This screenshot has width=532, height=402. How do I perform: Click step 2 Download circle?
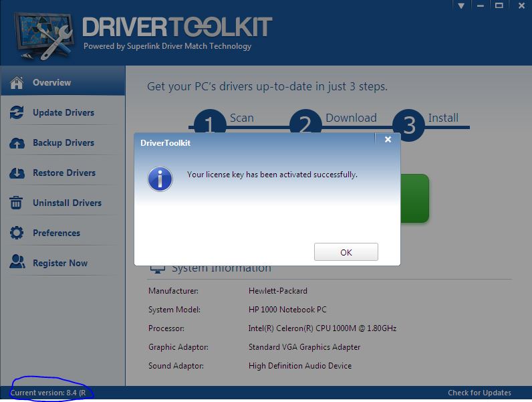click(305, 122)
